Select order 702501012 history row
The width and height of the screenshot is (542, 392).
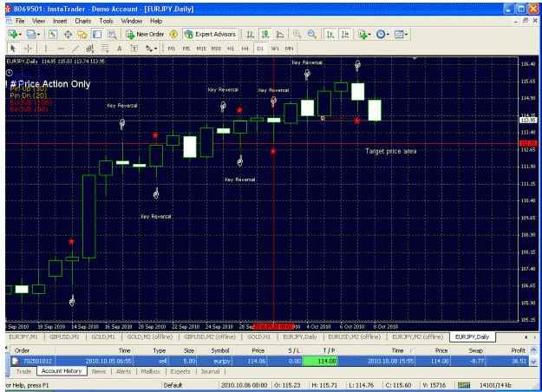pyautogui.click(x=271, y=362)
